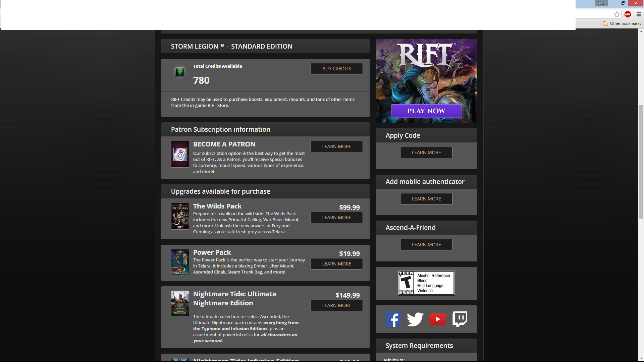Click Learn More for Ultimate Nightmare Edition
Viewport: 644px width, 362px height.
337,305
